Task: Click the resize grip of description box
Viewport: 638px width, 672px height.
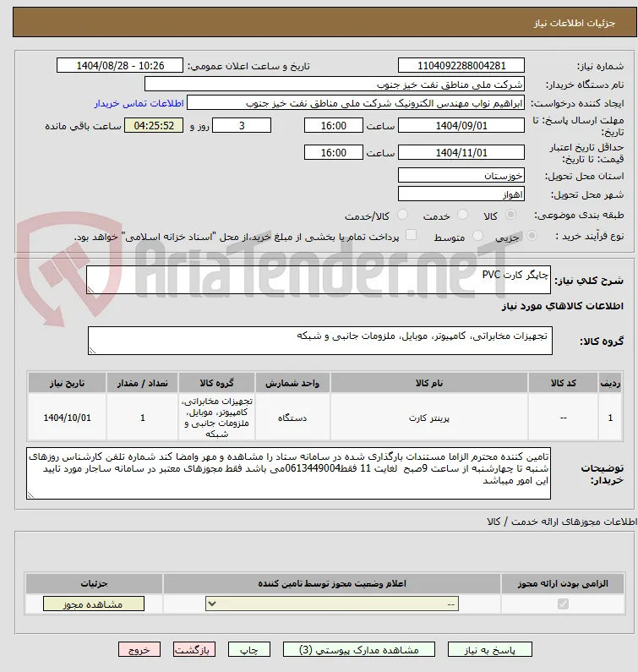Action: click(x=90, y=290)
